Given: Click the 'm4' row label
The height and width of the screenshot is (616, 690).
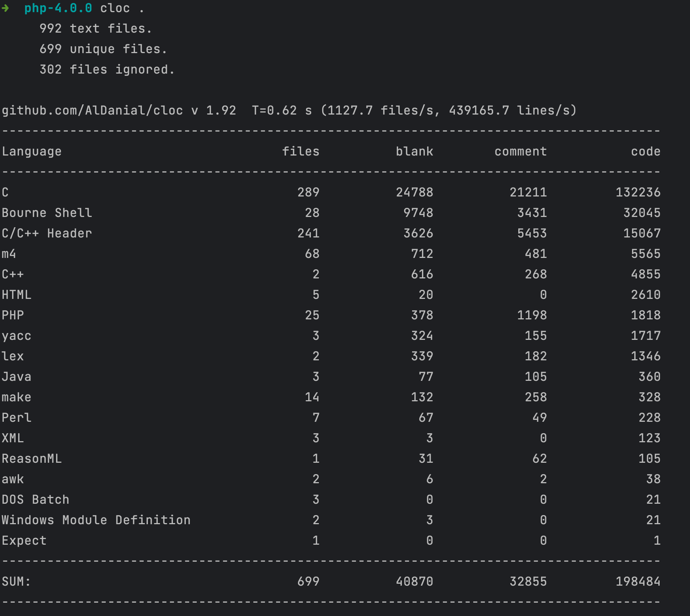Looking at the screenshot, I should [x=9, y=254].
